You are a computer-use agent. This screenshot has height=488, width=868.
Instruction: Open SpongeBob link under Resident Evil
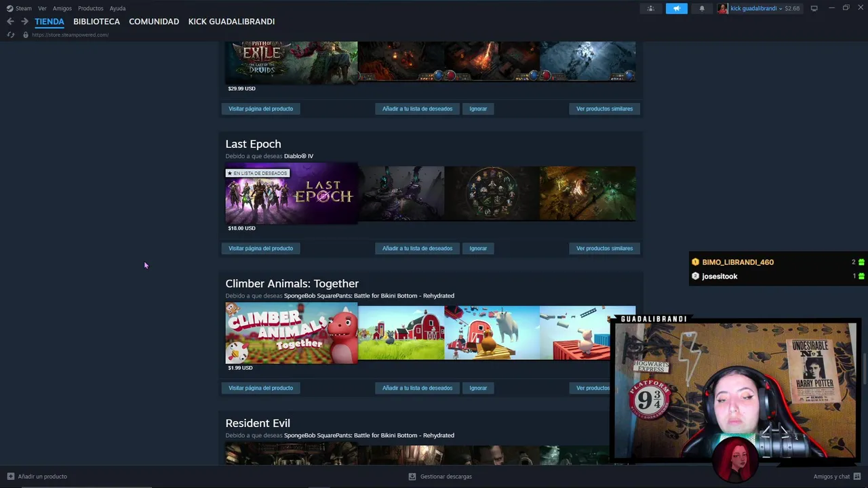click(x=369, y=435)
